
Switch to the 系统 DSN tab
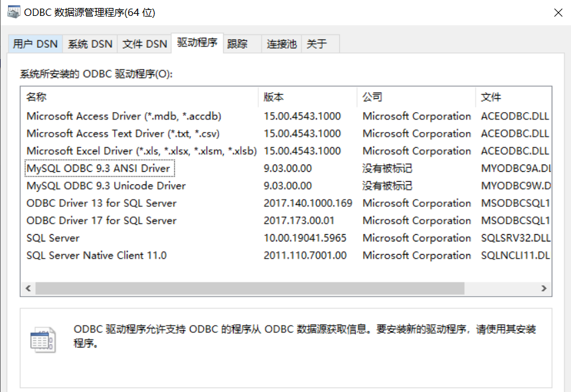click(x=90, y=44)
